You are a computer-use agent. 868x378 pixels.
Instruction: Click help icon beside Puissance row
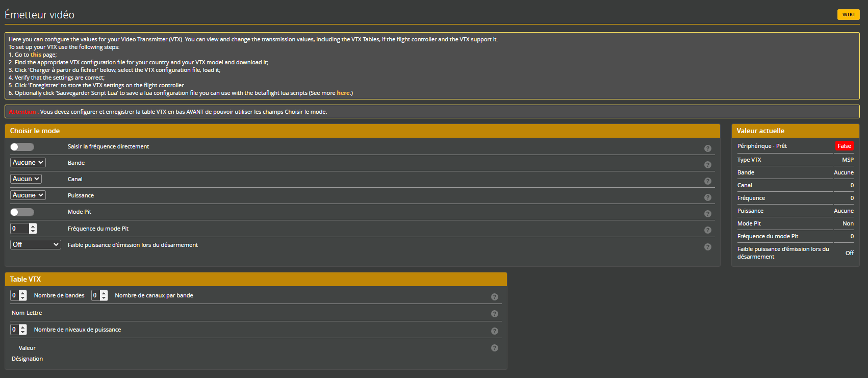click(707, 197)
